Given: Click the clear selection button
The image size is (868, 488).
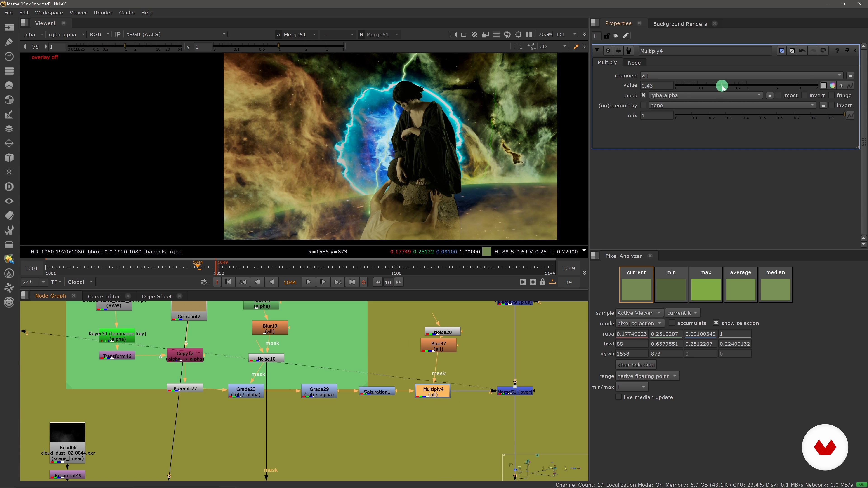Looking at the screenshot, I should (636, 364).
